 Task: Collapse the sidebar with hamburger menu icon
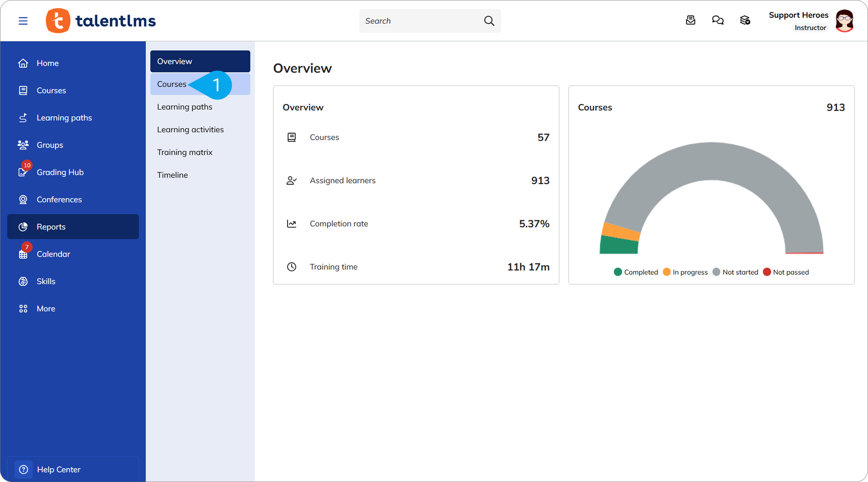click(x=23, y=21)
